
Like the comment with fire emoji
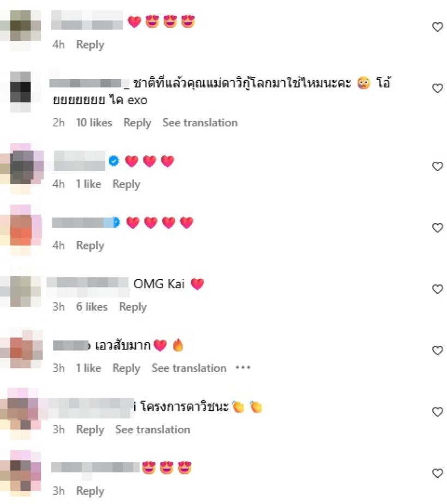click(x=437, y=350)
